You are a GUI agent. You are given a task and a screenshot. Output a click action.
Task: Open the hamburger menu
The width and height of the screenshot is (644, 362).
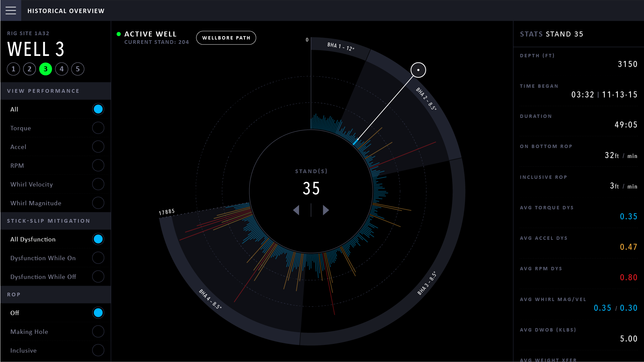[x=11, y=11]
